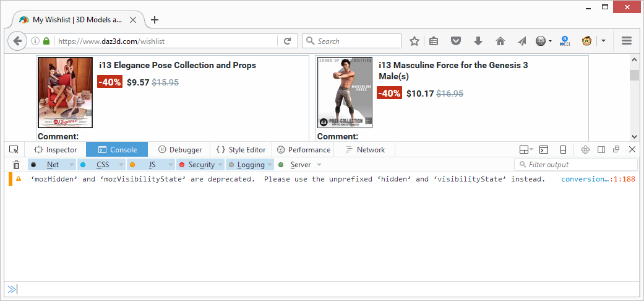
Task: Activate the element picker tool
Action: 14,150
